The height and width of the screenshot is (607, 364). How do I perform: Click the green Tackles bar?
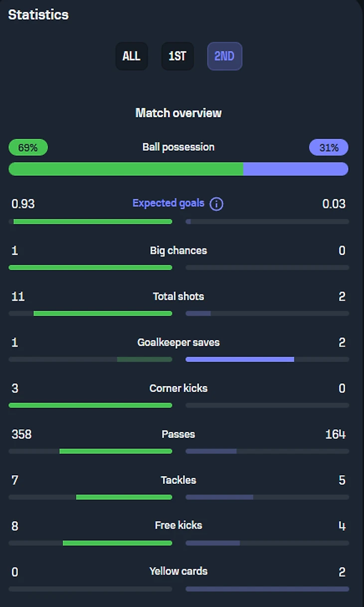pyautogui.click(x=124, y=497)
